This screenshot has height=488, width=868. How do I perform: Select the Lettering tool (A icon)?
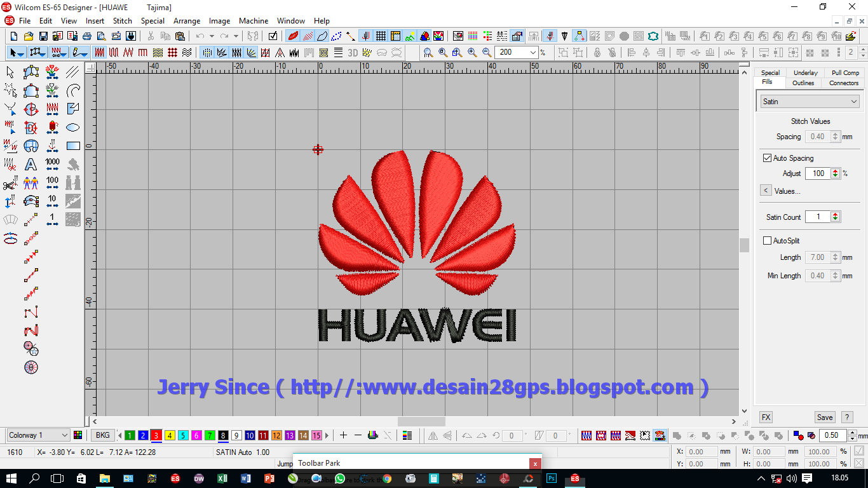(31, 165)
